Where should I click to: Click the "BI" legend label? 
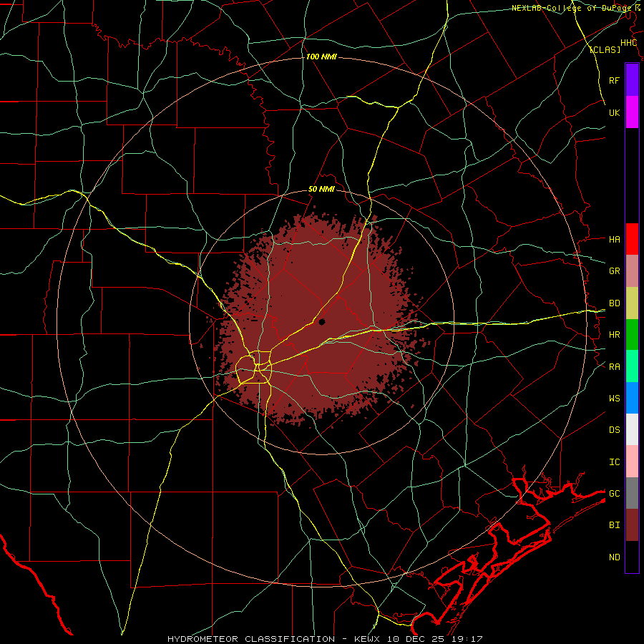(x=614, y=525)
